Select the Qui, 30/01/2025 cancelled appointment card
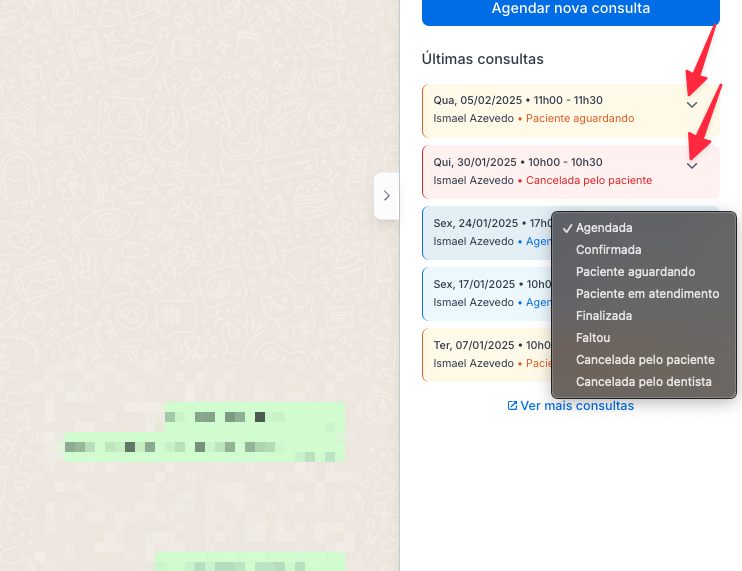742x571 pixels. 540,171
